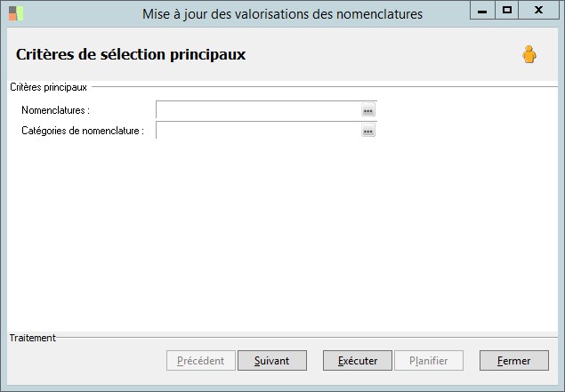Click the Nomenclatures label

pos(56,110)
